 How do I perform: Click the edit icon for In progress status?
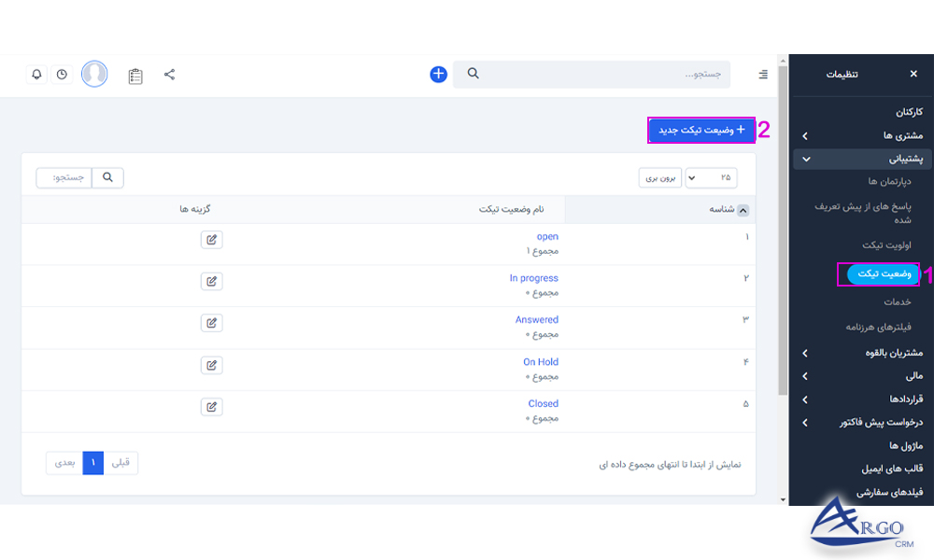pyautogui.click(x=211, y=282)
